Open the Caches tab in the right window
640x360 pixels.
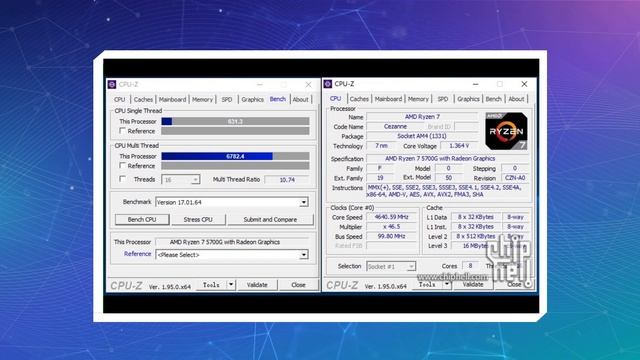point(359,99)
